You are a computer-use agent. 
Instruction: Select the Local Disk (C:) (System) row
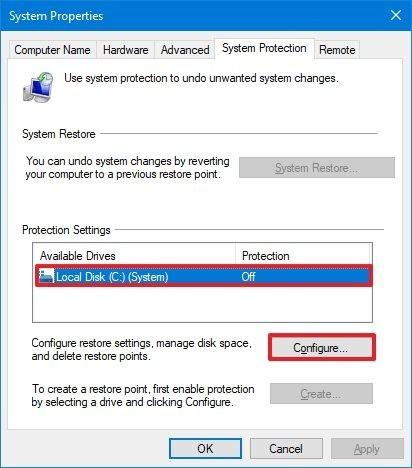[203, 276]
